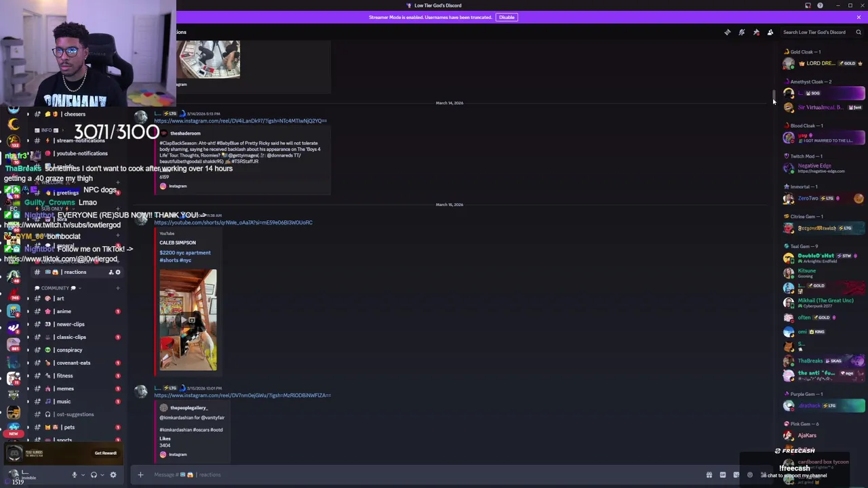This screenshot has width=868, height=488.
Task: Open the $2200 nyc apartment title link
Action: click(x=185, y=256)
